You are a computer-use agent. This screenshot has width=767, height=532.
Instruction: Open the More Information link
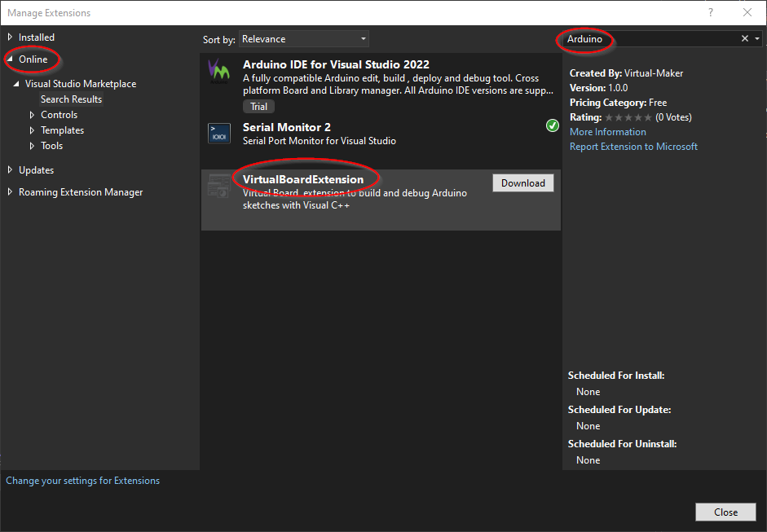point(607,132)
